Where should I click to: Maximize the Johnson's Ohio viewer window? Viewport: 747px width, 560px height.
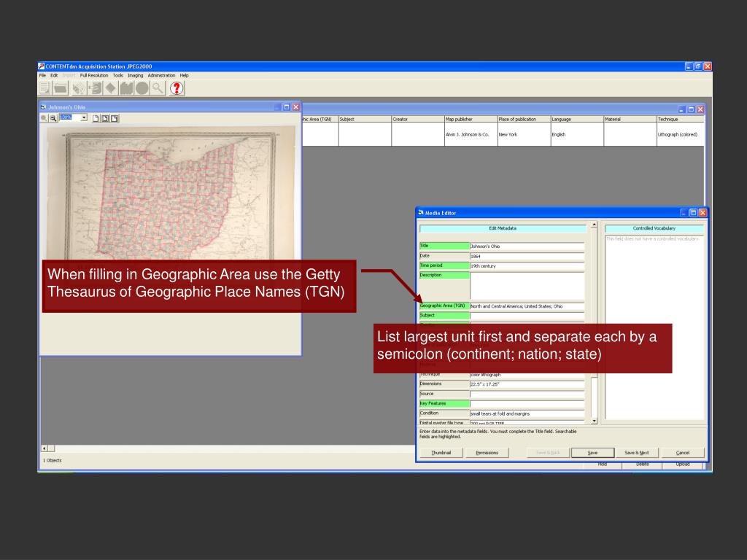[x=286, y=107]
